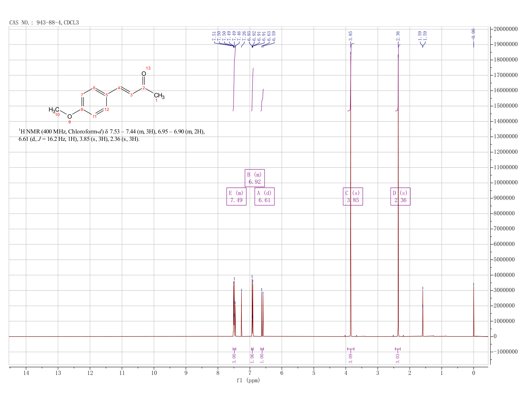532x411 pixels.
Task: Click the 1H NMR data text report
Action: pos(112,135)
